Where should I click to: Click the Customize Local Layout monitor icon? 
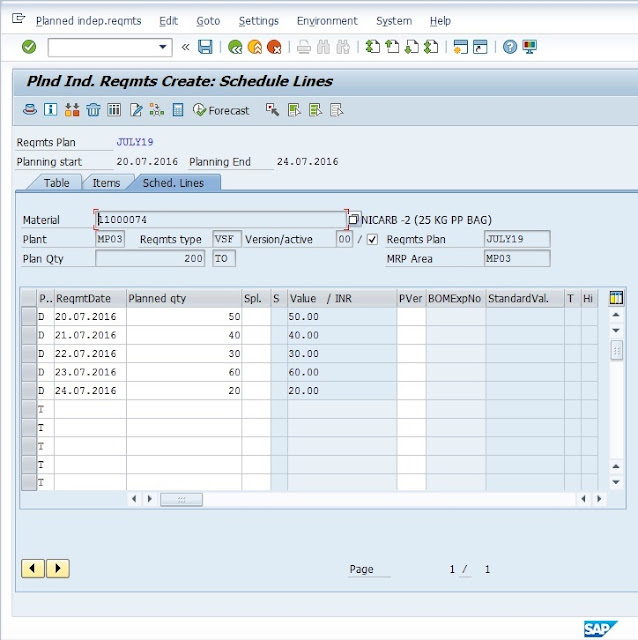[529, 47]
